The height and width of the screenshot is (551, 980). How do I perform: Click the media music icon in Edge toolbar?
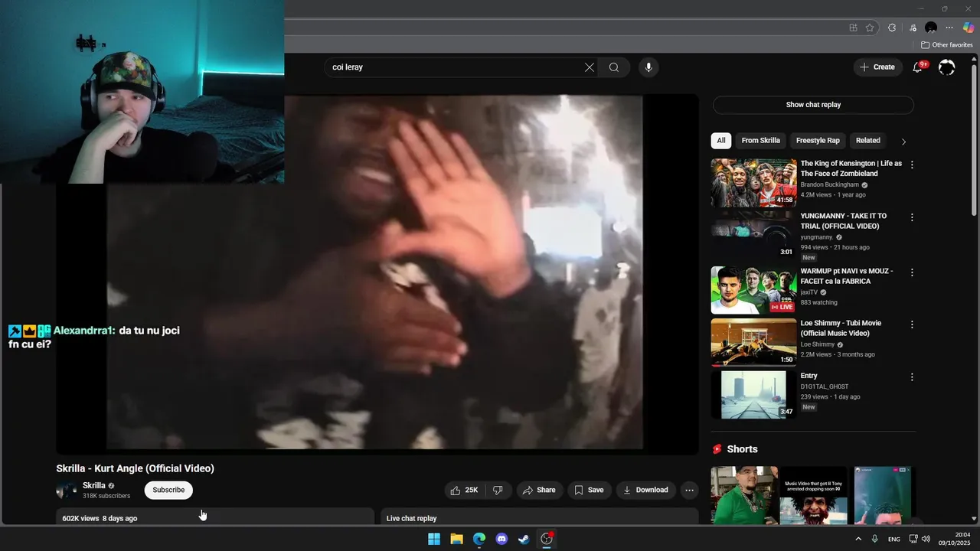[x=912, y=28]
